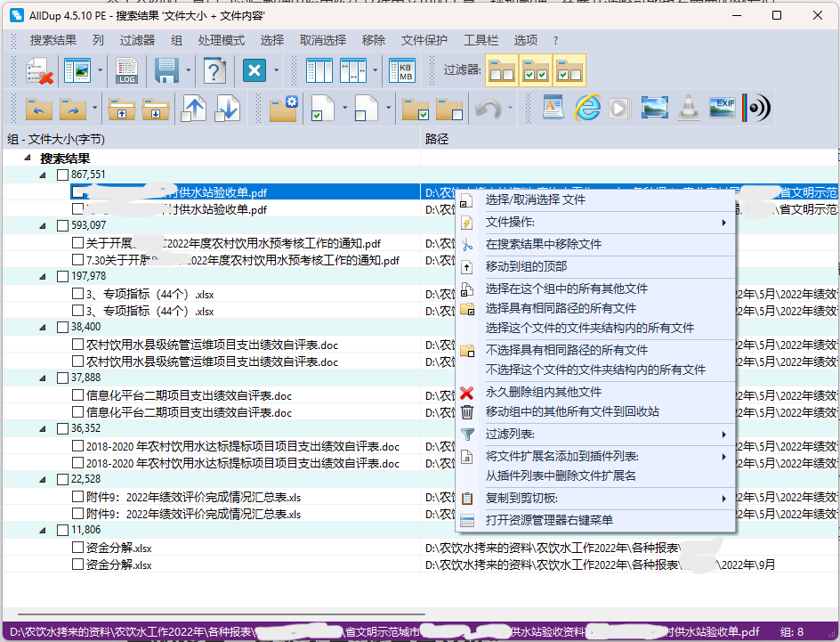Screen dimensions: 840x642
Task: Click the blue X close-result icon
Action: (x=254, y=70)
